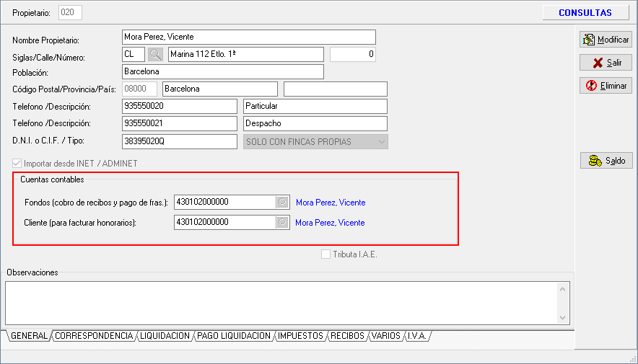This screenshot has height=364, width=638.
Task: Click the Eliminar button
Action: pyautogui.click(x=606, y=86)
